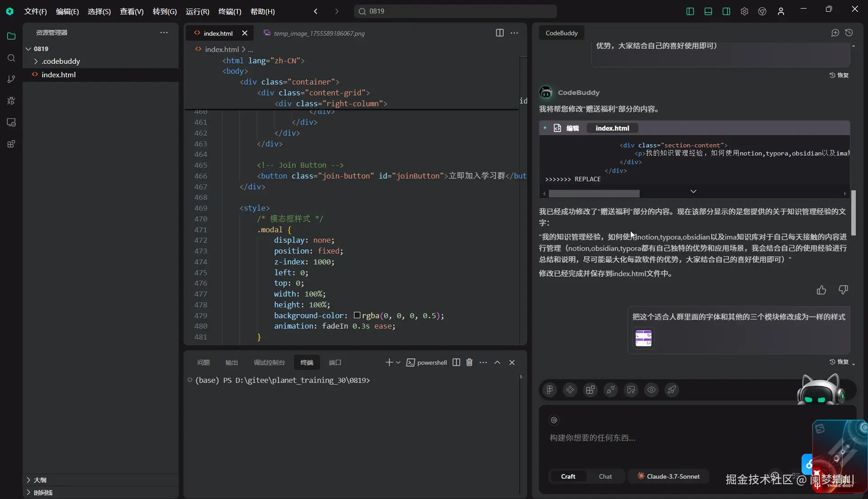This screenshot has height=499, width=868.
Task: Switch chat mode to Chat
Action: point(605,476)
